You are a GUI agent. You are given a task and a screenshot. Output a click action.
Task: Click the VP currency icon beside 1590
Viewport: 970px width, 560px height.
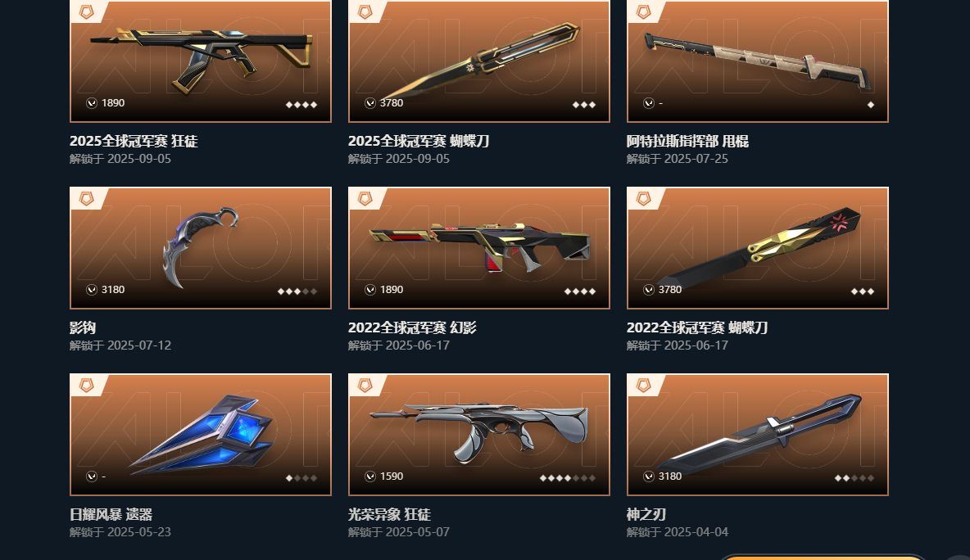[370, 476]
